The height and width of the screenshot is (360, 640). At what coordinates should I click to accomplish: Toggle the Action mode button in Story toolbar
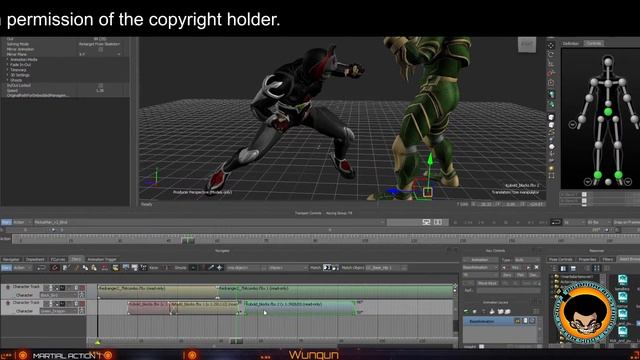click(19, 268)
